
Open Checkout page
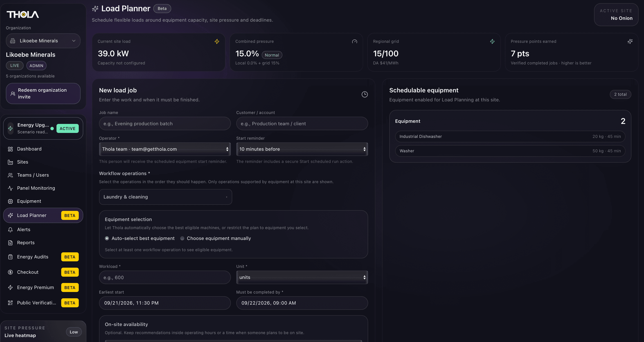pos(43,272)
